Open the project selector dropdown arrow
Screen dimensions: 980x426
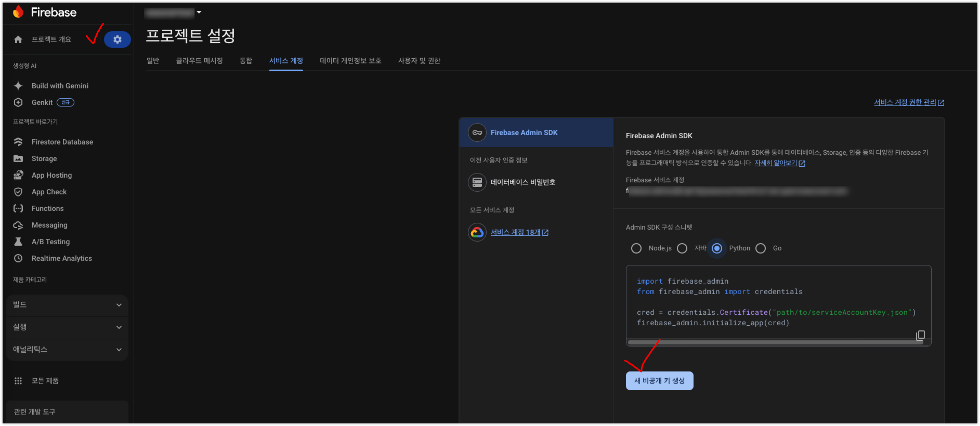[199, 12]
